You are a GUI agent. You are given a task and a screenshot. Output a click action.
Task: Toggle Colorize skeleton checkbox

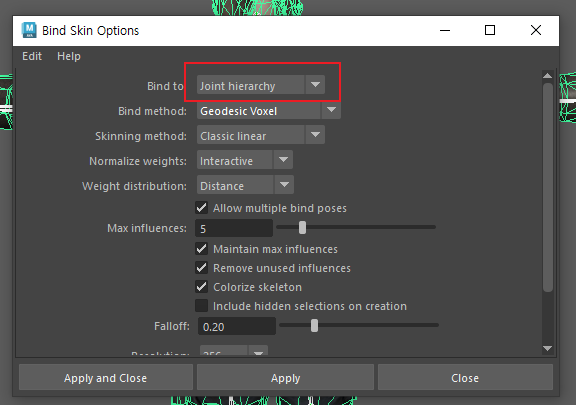pyautogui.click(x=201, y=287)
